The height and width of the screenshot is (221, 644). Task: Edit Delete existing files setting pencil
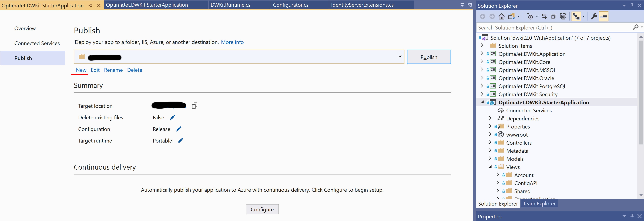pyautogui.click(x=173, y=117)
